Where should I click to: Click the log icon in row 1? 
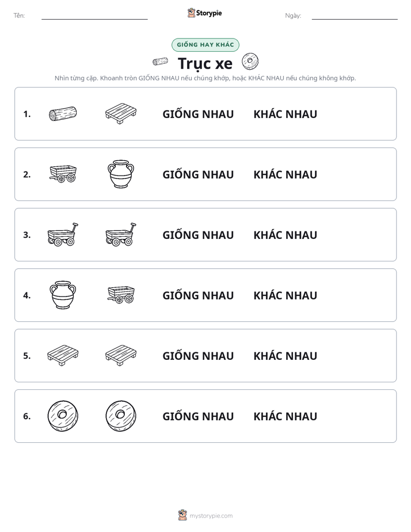click(63, 113)
